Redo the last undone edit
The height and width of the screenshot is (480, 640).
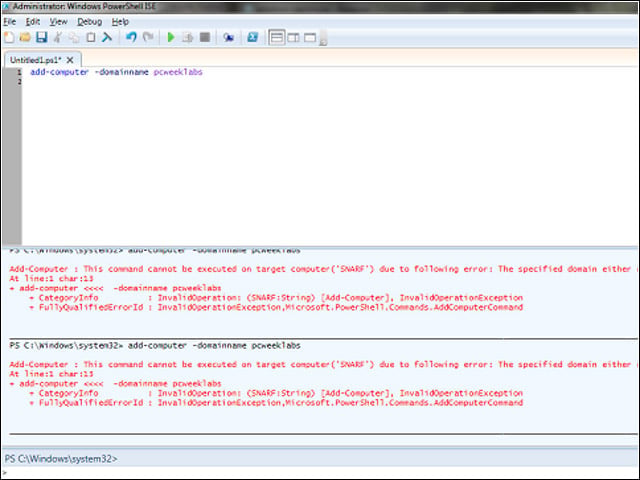(x=148, y=38)
